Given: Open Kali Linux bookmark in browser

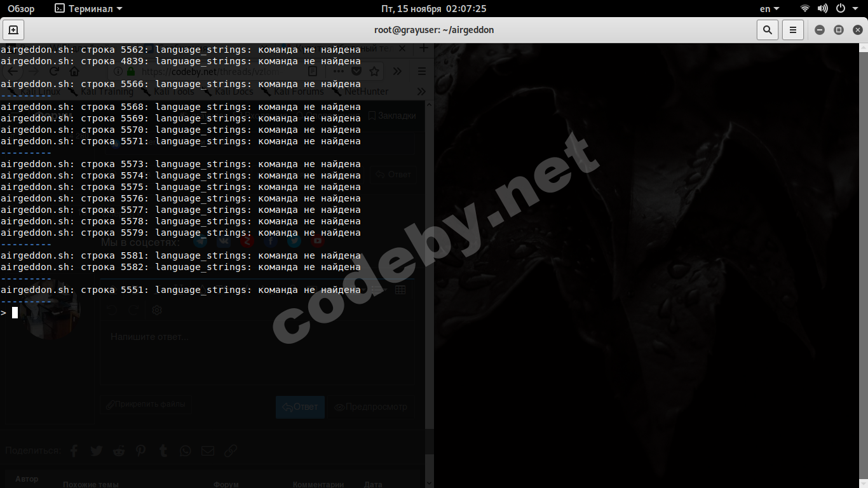Looking at the screenshot, I should click(35, 91).
